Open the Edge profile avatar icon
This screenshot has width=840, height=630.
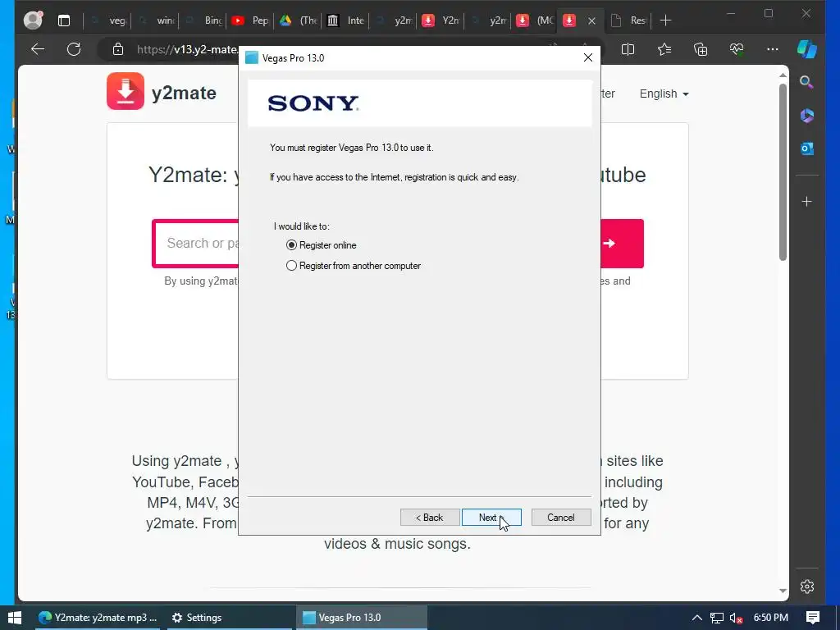click(x=33, y=21)
